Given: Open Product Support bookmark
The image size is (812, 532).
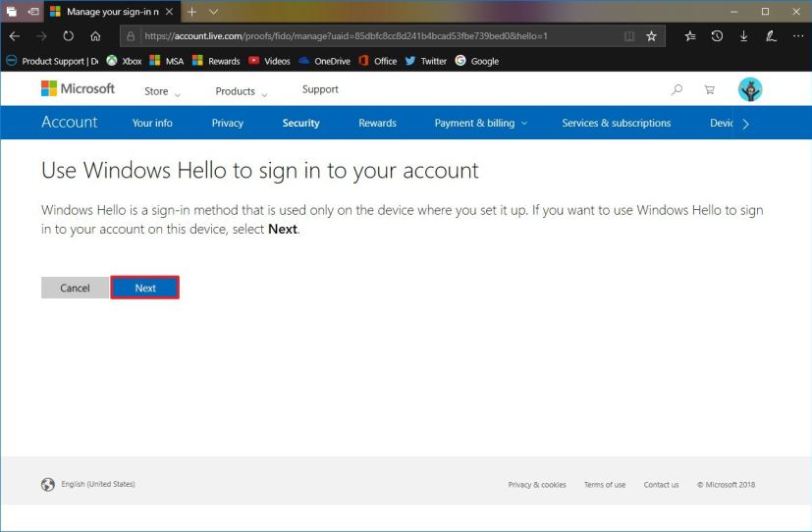Looking at the screenshot, I should tap(52, 61).
